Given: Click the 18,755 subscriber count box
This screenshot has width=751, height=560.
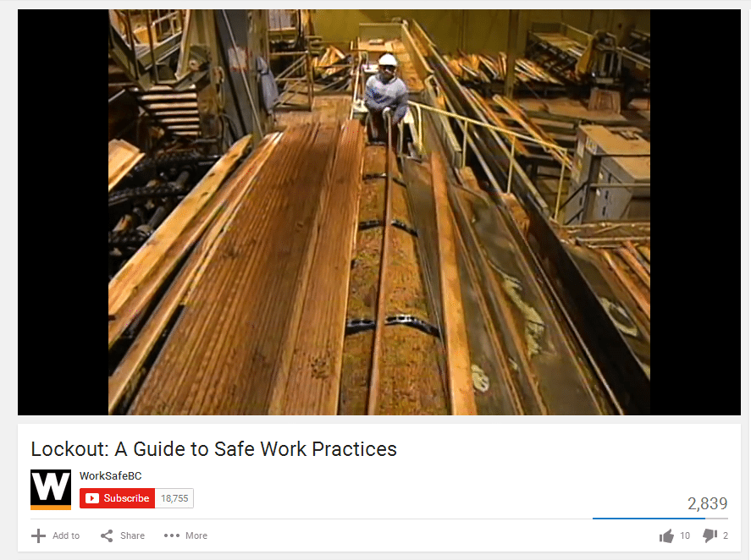Looking at the screenshot, I should (x=174, y=498).
